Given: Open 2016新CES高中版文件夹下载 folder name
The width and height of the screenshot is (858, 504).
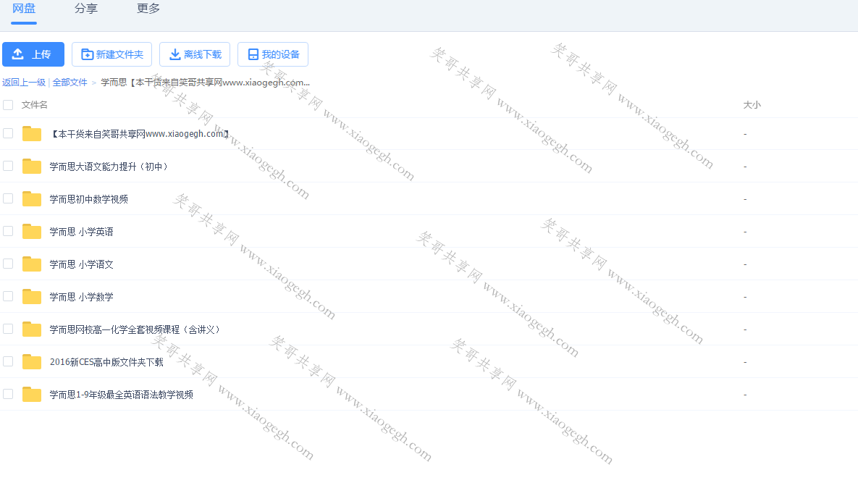Looking at the screenshot, I should (106, 362).
